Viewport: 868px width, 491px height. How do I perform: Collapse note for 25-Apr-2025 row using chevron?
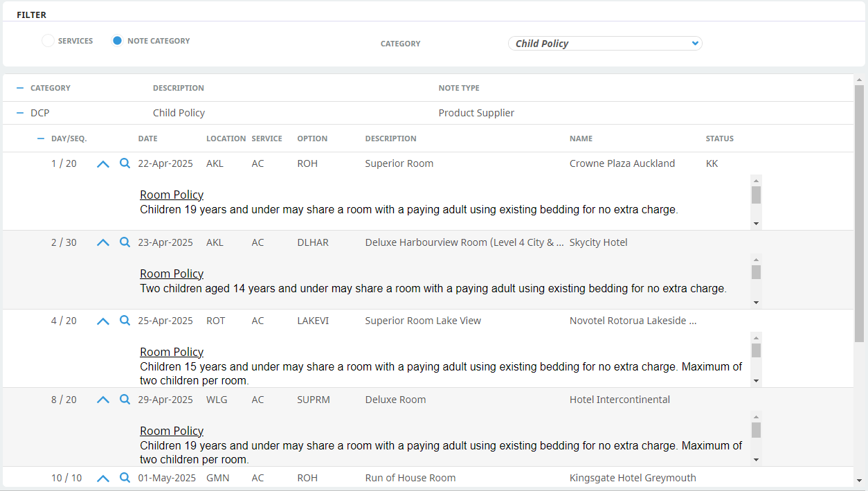(x=103, y=321)
